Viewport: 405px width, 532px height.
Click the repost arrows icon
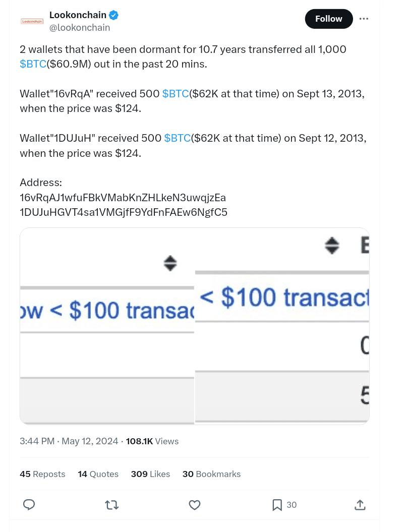[111, 504]
